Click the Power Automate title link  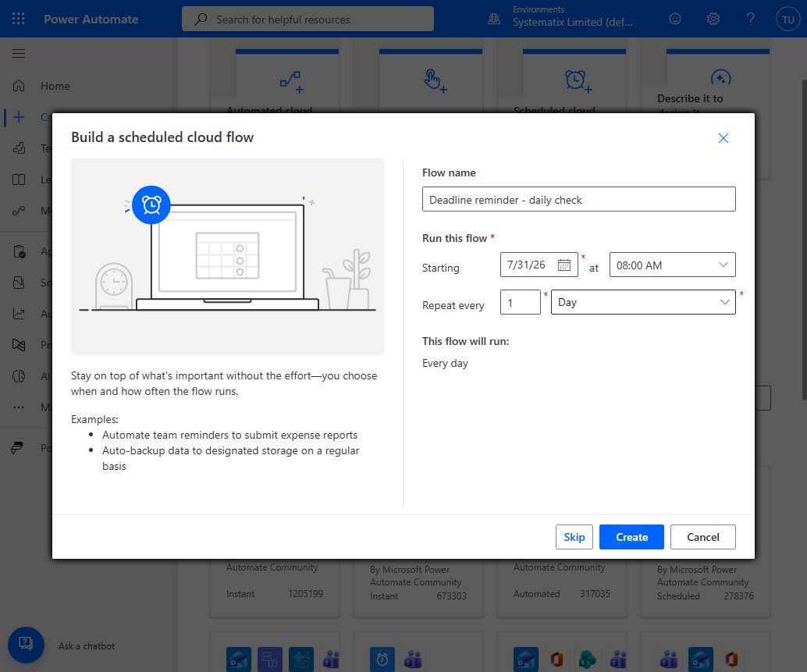click(x=91, y=19)
